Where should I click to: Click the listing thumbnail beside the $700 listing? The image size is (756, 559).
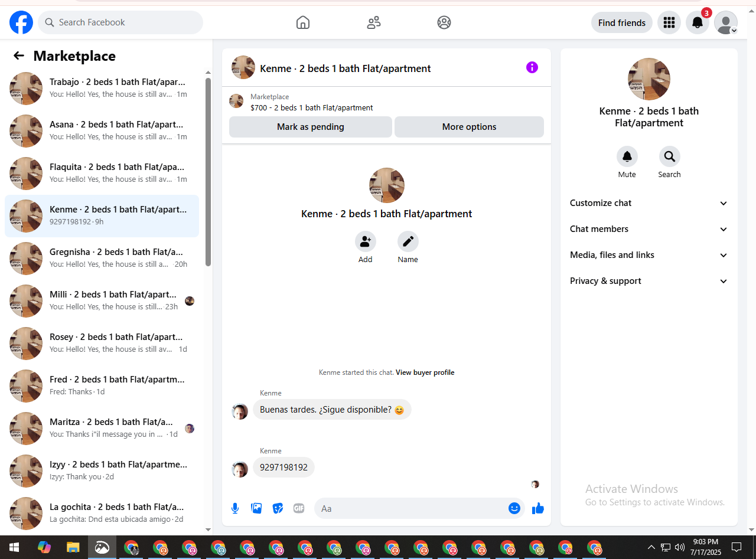click(x=236, y=101)
